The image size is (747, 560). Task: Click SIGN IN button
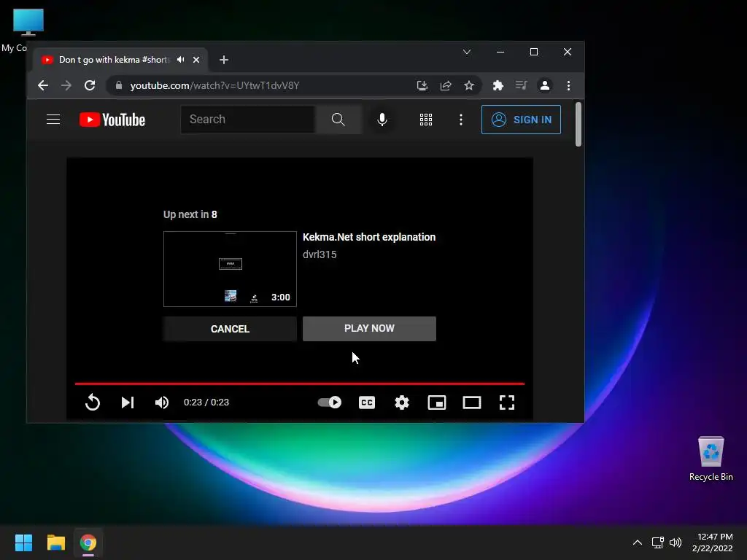[521, 120]
